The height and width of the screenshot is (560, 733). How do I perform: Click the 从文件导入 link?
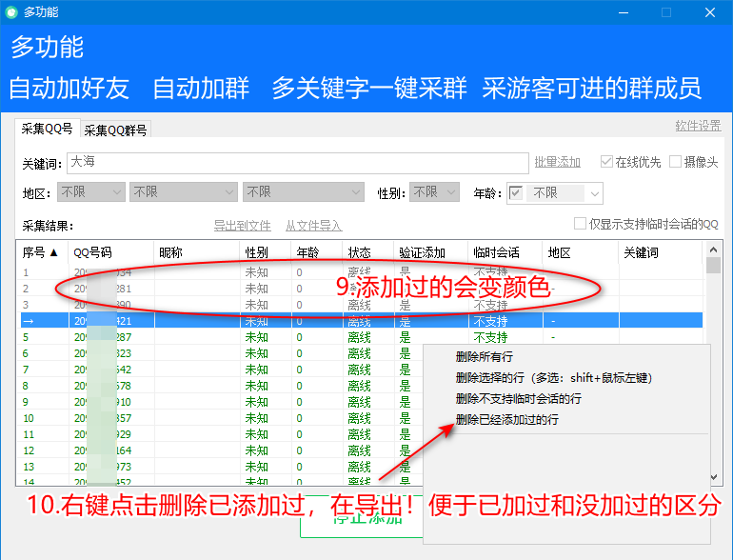tap(313, 226)
